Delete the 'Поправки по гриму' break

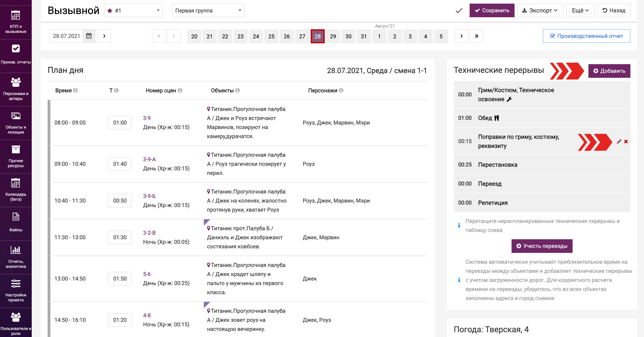point(626,142)
